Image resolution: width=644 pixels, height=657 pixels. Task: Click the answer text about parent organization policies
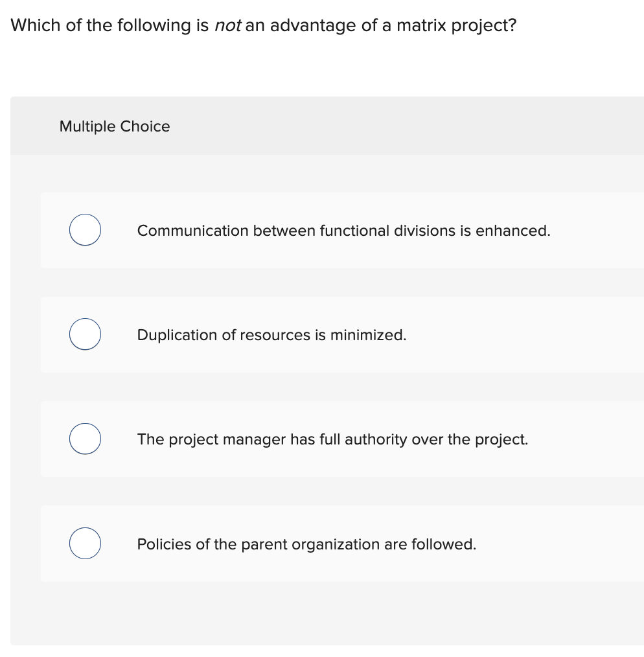(306, 544)
